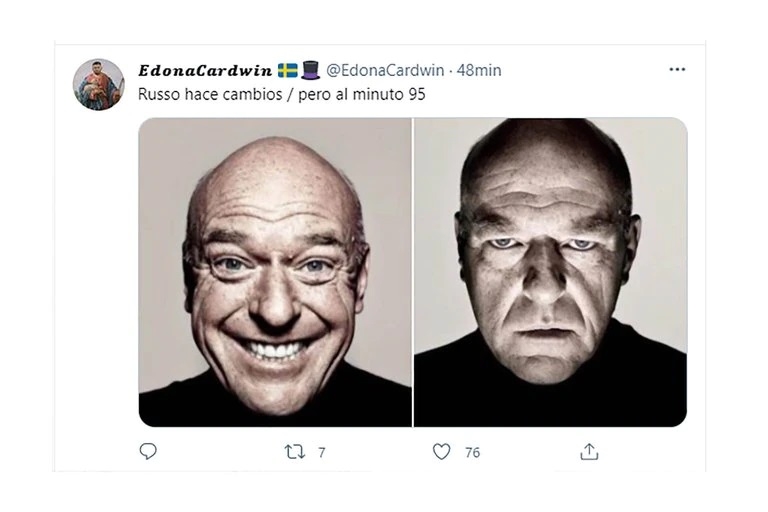Click the divider line between the two photos
The height and width of the screenshot is (512, 768).
point(413,272)
